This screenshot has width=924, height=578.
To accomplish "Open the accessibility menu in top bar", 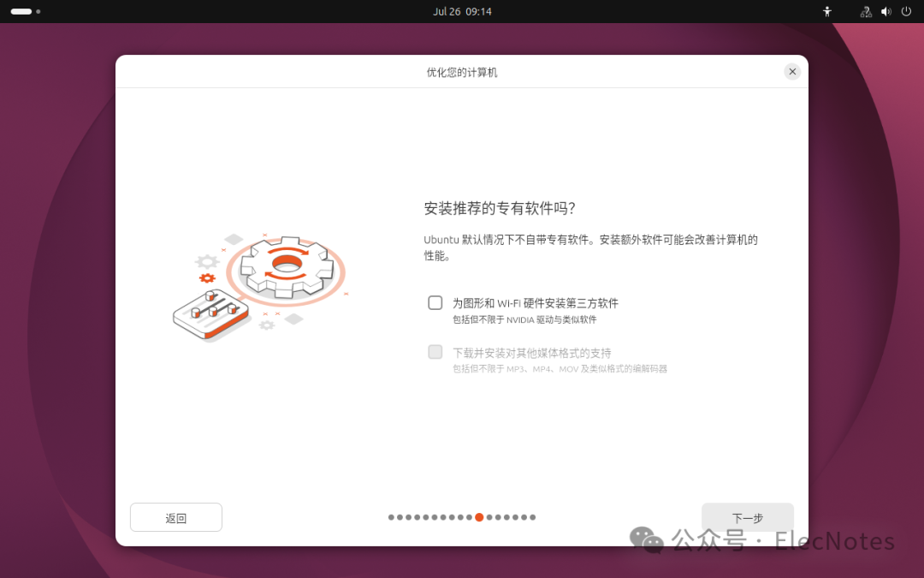I will point(827,11).
